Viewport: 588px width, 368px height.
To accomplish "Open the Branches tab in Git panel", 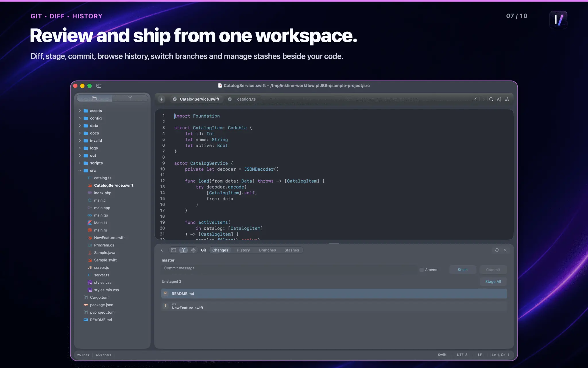I will pos(267,250).
